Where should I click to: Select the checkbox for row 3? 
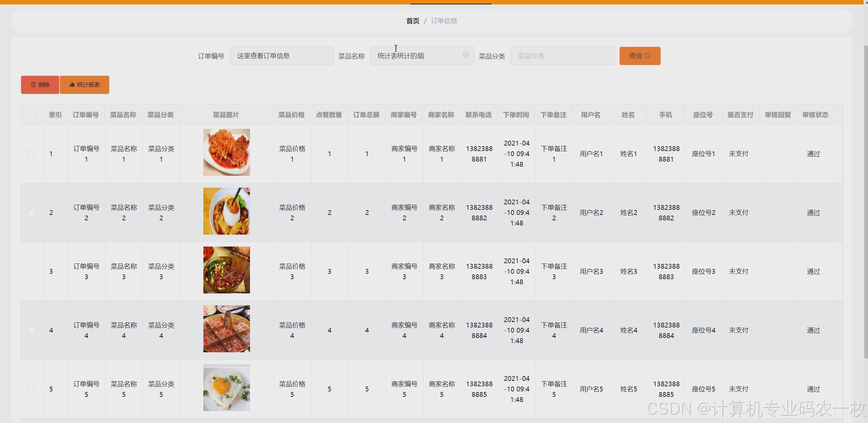(32, 272)
